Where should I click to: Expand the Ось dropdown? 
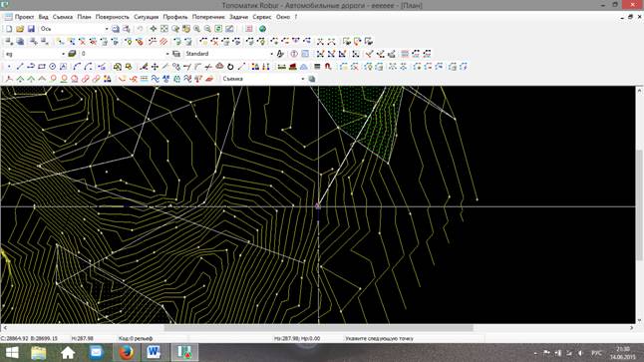74,29
